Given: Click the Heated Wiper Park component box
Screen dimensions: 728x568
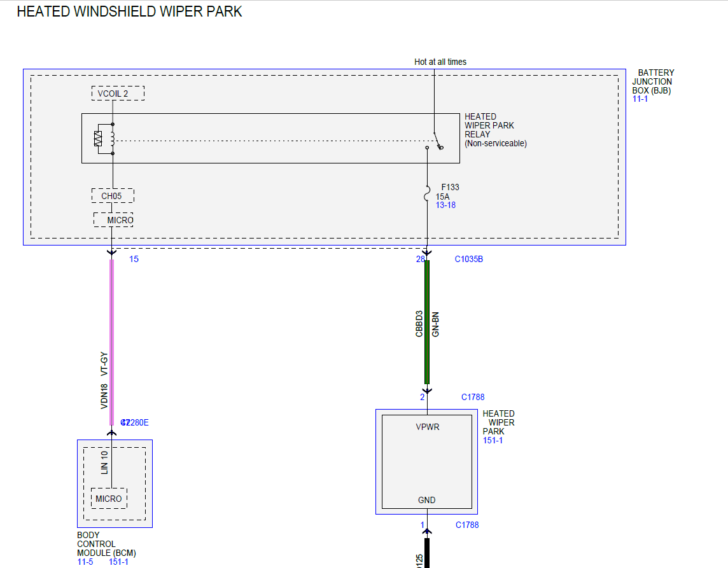Looking at the screenshot, I should (x=426, y=462).
